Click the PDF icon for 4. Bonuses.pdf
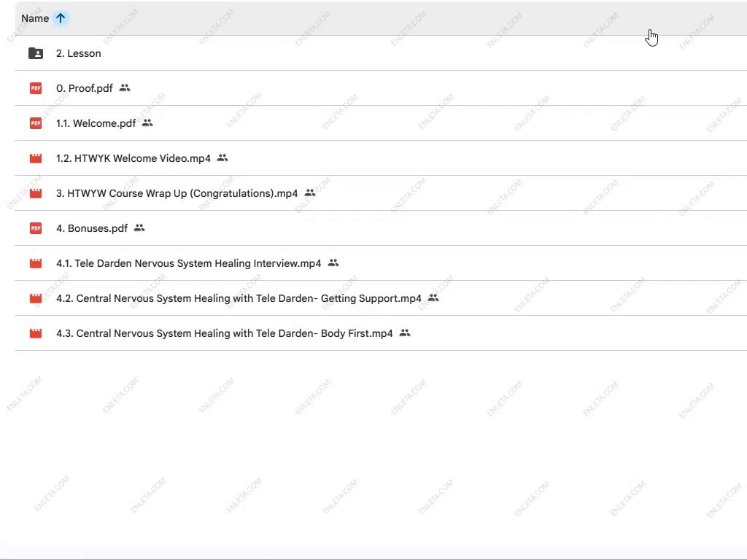Screen dimensions: 747x560 coord(35,228)
